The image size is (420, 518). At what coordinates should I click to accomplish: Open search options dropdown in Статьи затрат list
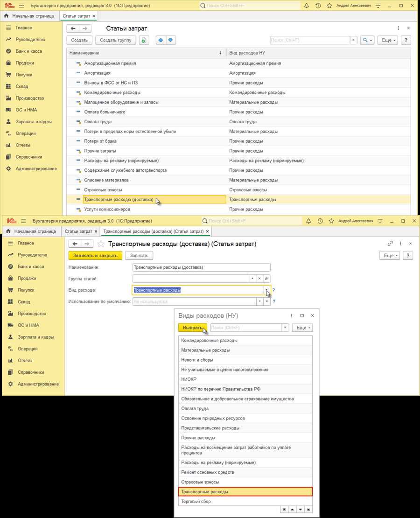pyautogui.click(x=367, y=40)
